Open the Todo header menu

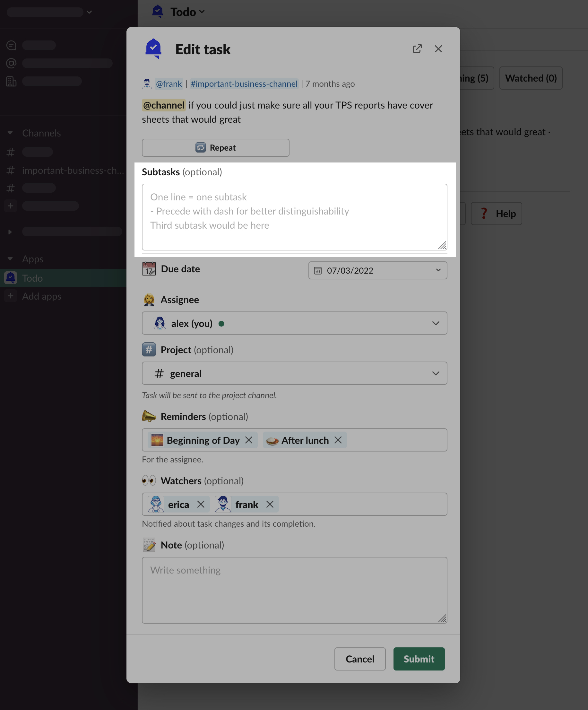tap(187, 12)
